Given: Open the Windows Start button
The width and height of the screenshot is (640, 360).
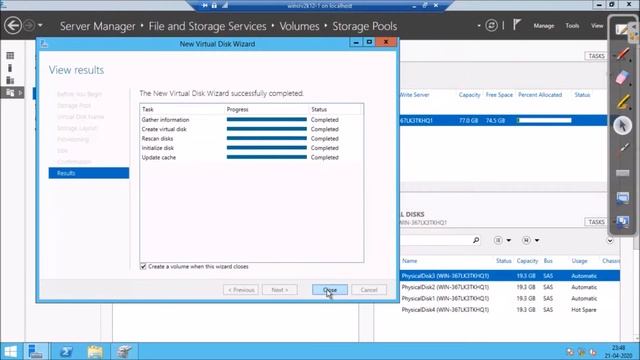Looking at the screenshot, I should (x=10, y=351).
